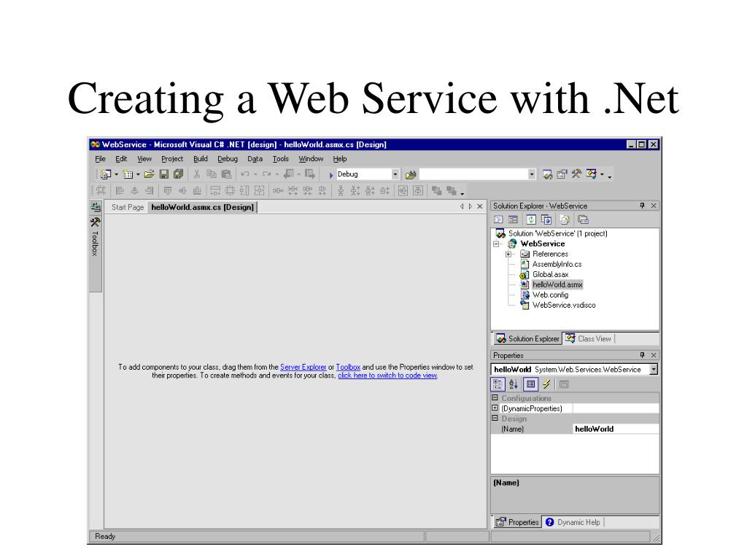Toggle Show All Files in Solution Explorer
The image size is (747, 560).
tap(565, 219)
